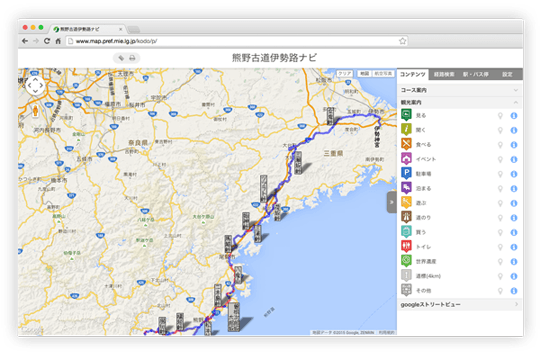Viewport: 540px width, 360px height.
Task: Click the pencil/tag icon beside print
Action: tap(121, 58)
